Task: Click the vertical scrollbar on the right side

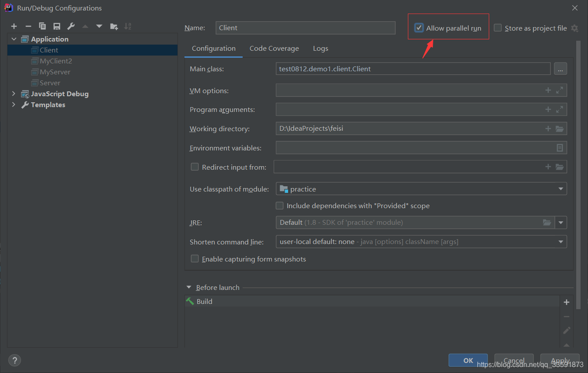Action: (578, 175)
